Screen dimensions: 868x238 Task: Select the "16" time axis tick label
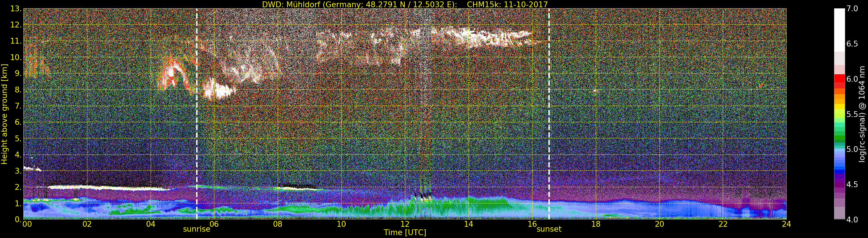[x=532, y=224]
